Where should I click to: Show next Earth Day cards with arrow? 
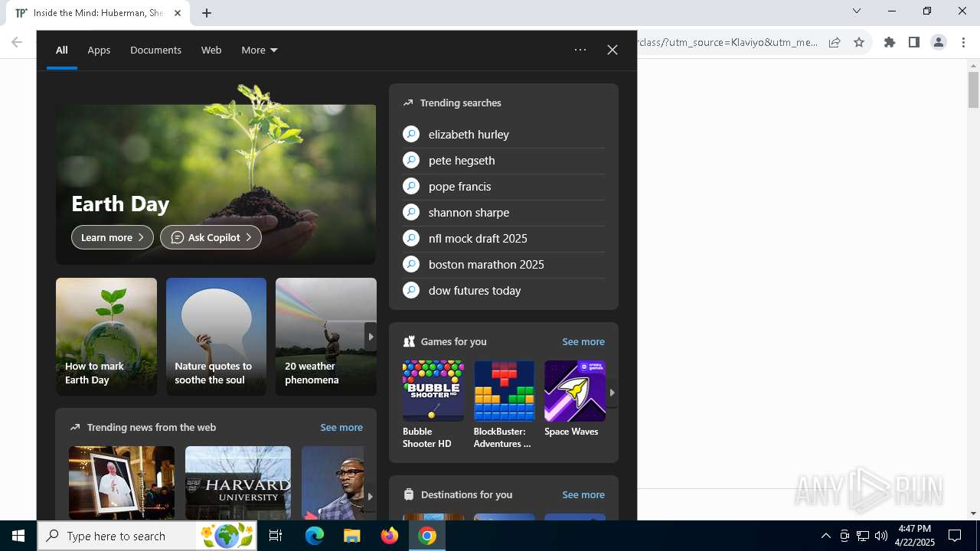pos(371,337)
